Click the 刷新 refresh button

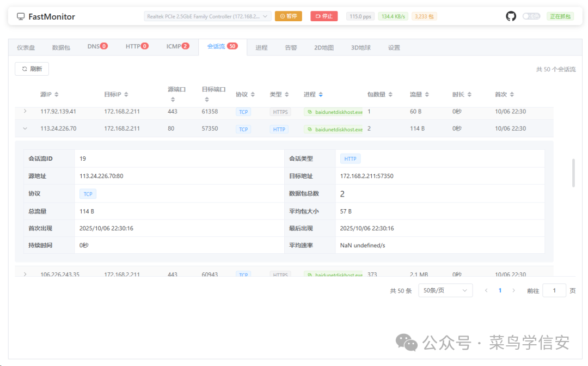coord(32,69)
